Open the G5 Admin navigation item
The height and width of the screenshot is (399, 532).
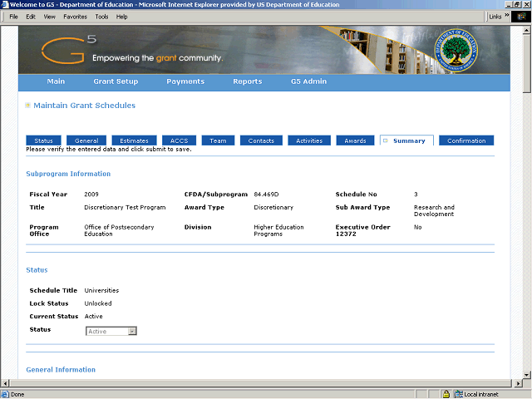tap(308, 81)
